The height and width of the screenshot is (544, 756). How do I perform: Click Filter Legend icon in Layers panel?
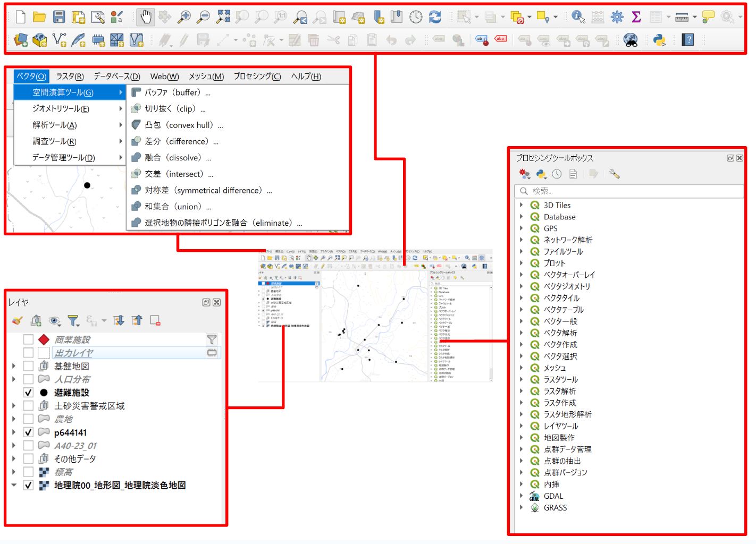[73, 320]
